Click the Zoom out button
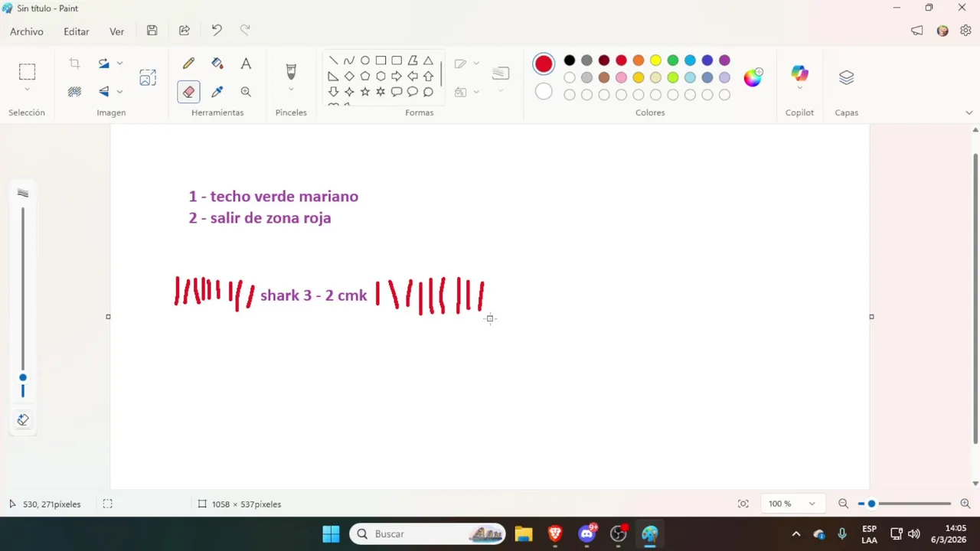980x551 pixels. point(843,504)
